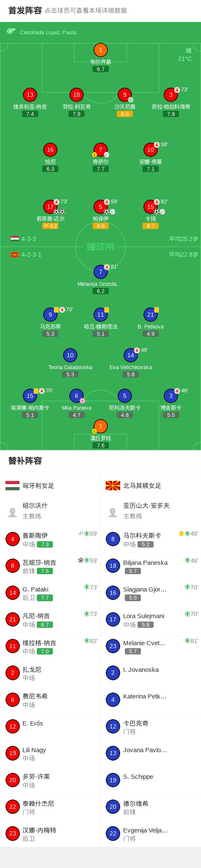The height and width of the screenshot is (868, 201).
Task: Tap captain 奇萨尔 number 7 icon
Action: (100, 150)
